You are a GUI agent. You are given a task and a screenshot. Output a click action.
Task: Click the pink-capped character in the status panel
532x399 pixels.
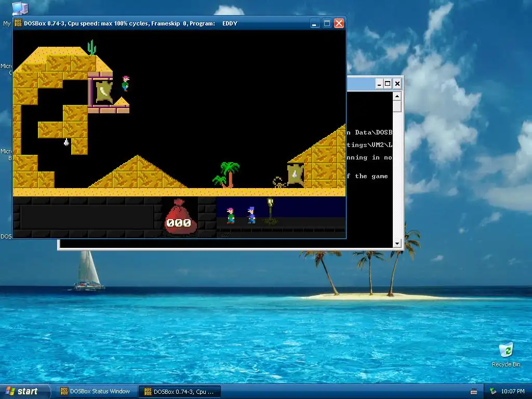pos(231,216)
